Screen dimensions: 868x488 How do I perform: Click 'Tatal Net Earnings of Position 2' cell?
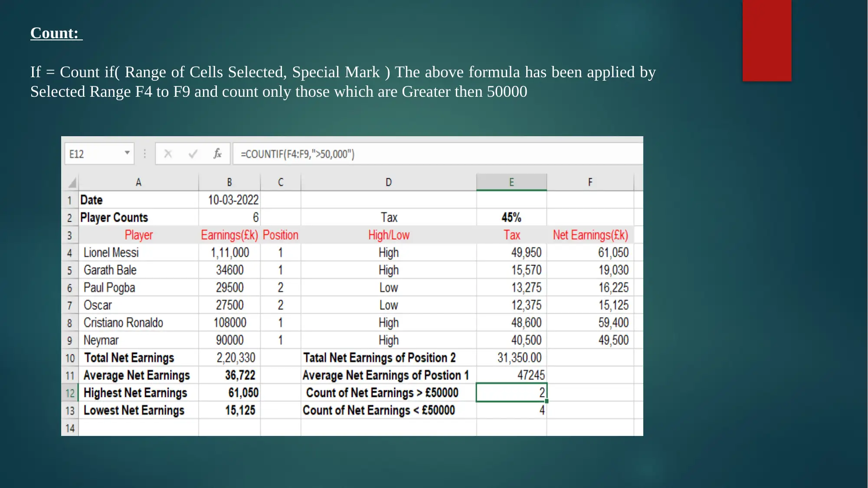coord(389,358)
